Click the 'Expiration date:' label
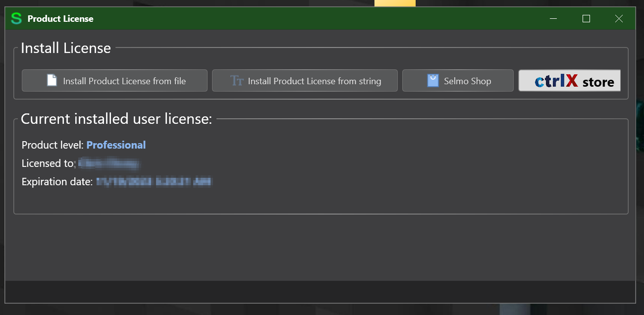Viewport: 644px width, 315px height. click(57, 182)
